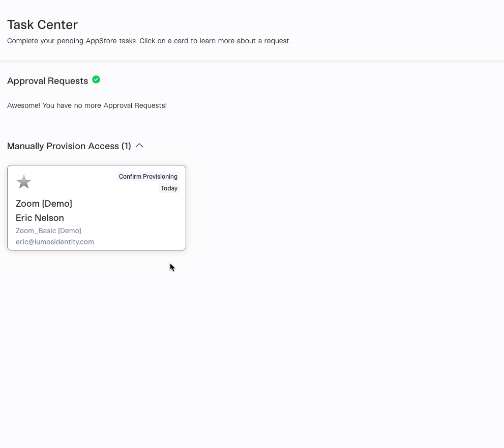
Task: Click the star icon on Zoom card
Action: tap(24, 182)
